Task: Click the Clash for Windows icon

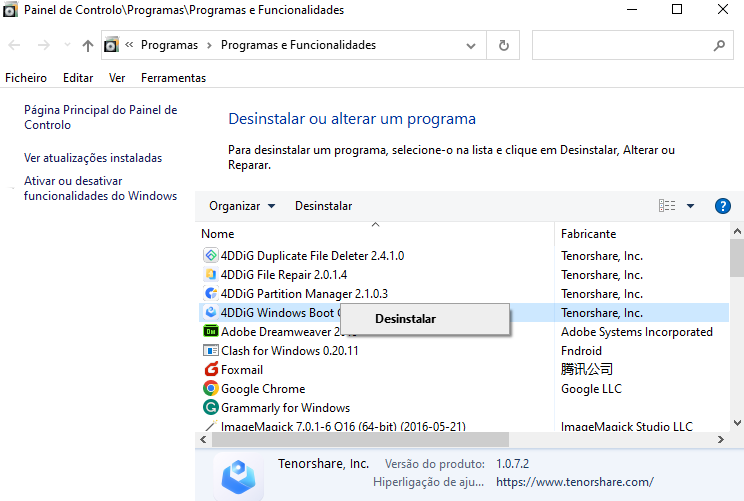Action: point(211,350)
